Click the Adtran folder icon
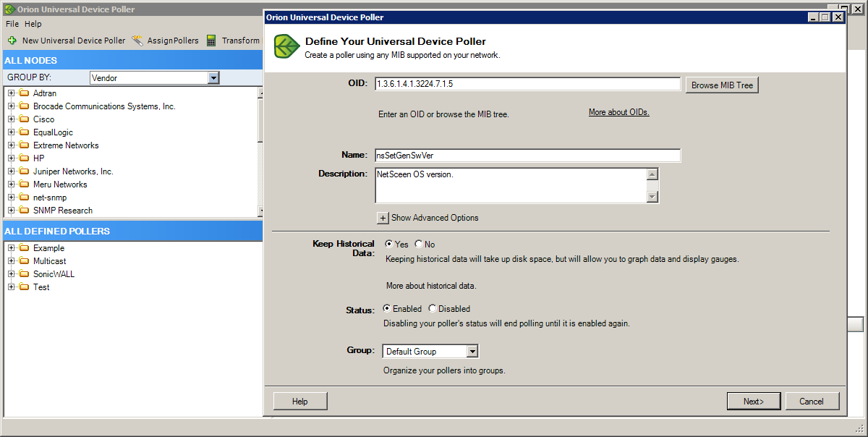This screenshot has width=868, height=437. pyautogui.click(x=24, y=93)
